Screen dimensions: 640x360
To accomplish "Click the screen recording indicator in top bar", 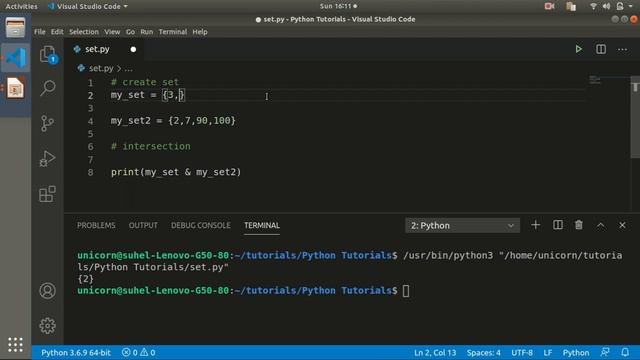I will [549, 6].
